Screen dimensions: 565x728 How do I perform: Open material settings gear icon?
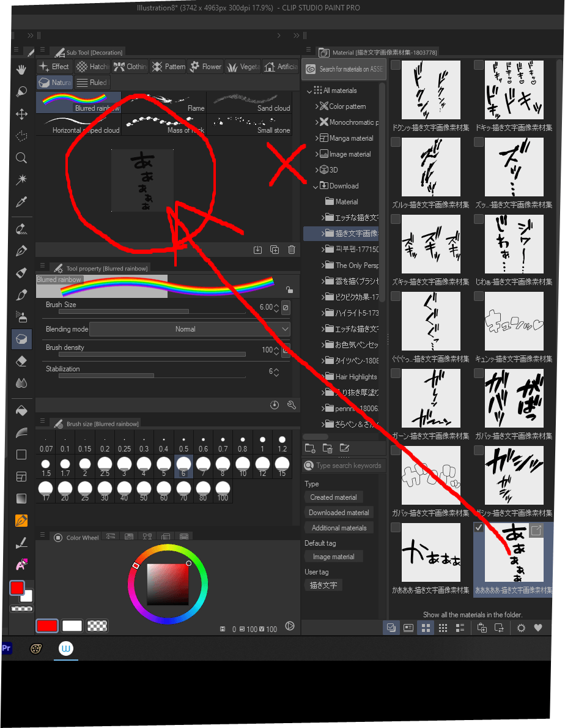[522, 628]
